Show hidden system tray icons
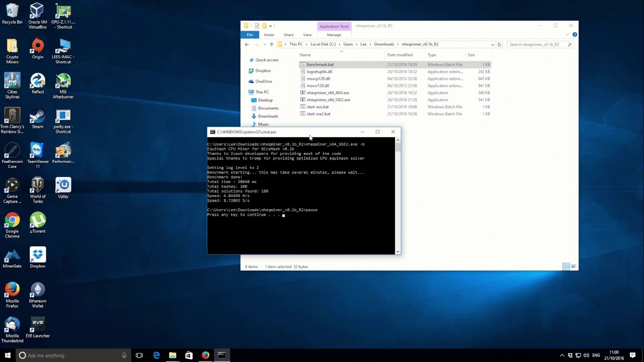Image resolution: width=644 pixels, height=362 pixels. 562,355
